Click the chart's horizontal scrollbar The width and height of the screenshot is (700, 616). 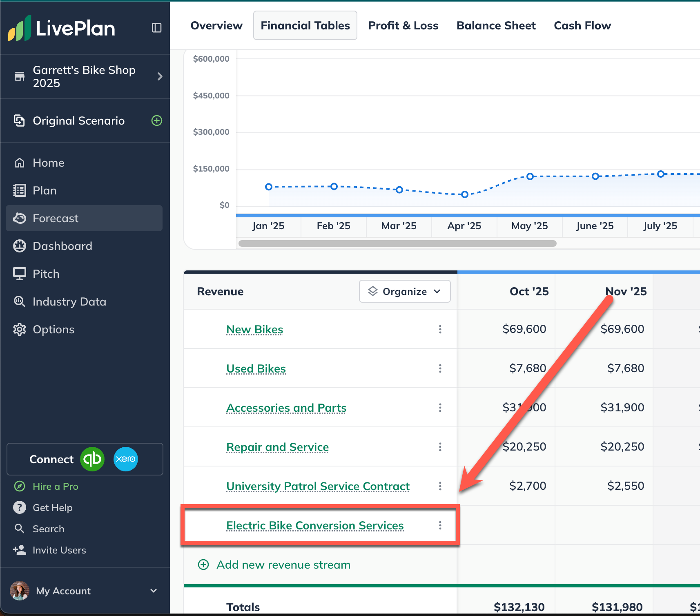[397, 243]
